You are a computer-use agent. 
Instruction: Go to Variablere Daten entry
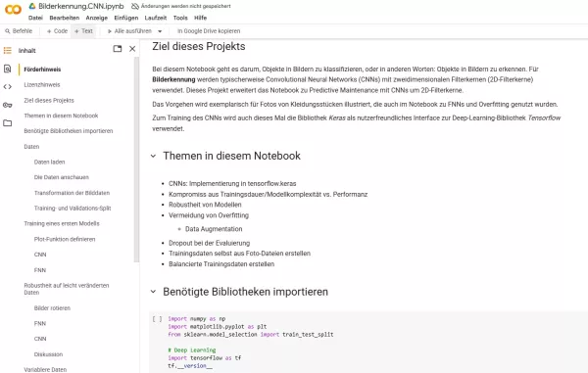pos(45,370)
